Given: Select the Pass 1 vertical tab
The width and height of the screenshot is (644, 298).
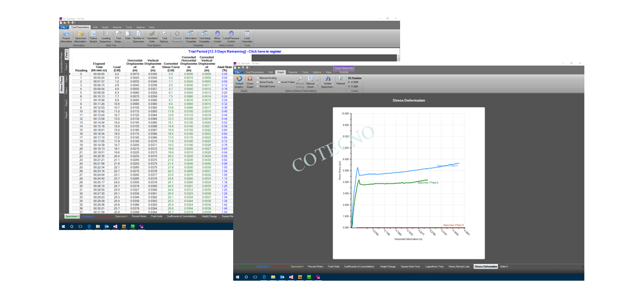Looking at the screenshot, I should click(67, 54).
